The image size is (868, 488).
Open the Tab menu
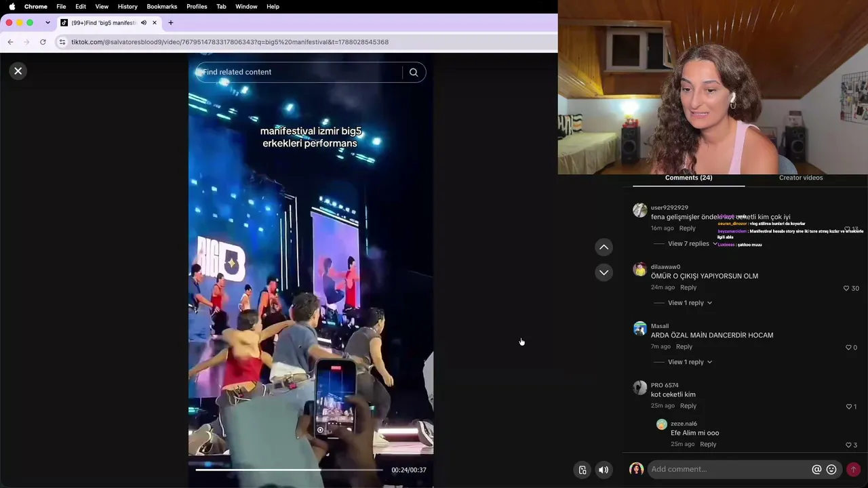coord(221,6)
